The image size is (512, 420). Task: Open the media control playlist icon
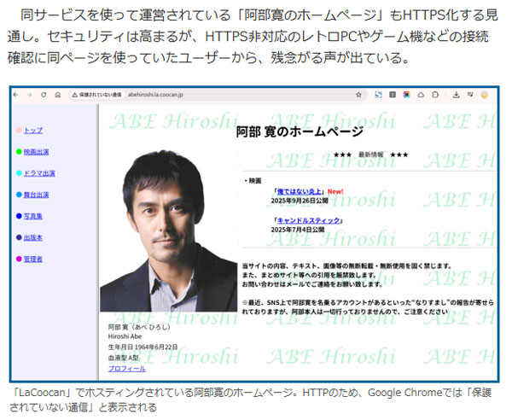470,95
